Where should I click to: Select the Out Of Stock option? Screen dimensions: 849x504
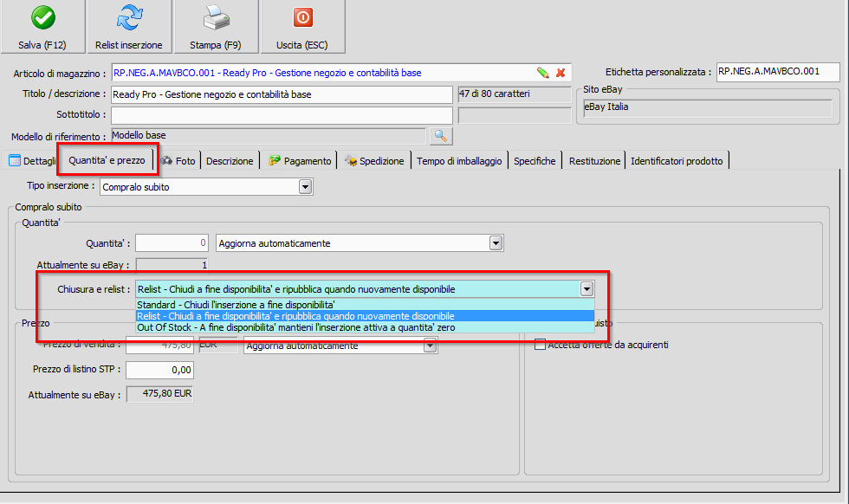coord(365,327)
